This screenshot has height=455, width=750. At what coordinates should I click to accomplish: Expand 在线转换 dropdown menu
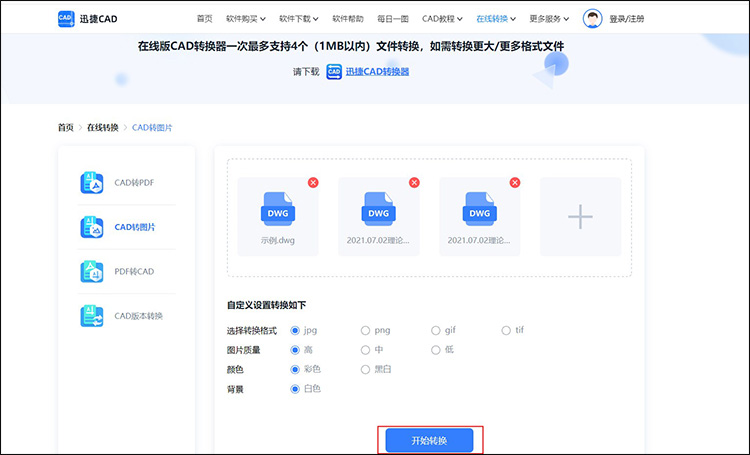tap(496, 19)
